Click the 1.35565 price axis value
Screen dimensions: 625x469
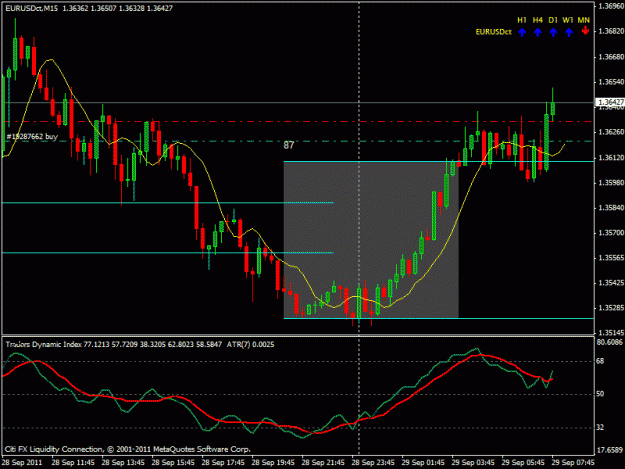point(611,258)
